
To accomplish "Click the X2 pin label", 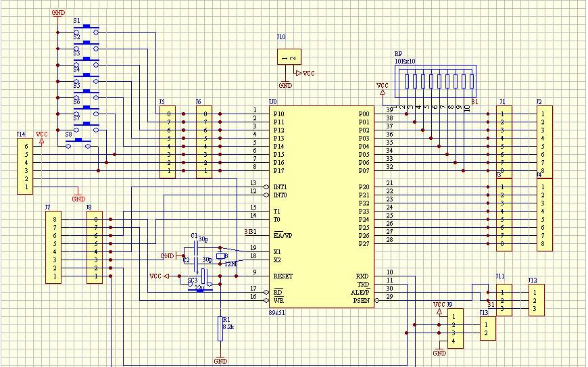I will (x=276, y=260).
